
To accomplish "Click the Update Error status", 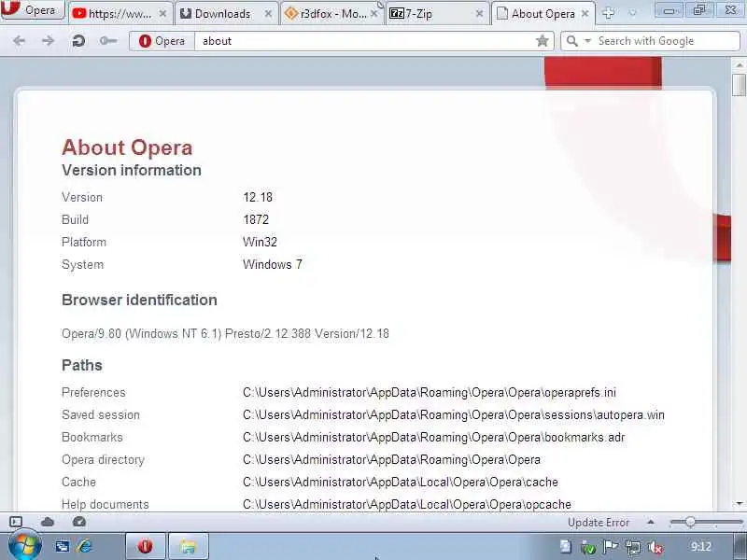I will coord(599,523).
